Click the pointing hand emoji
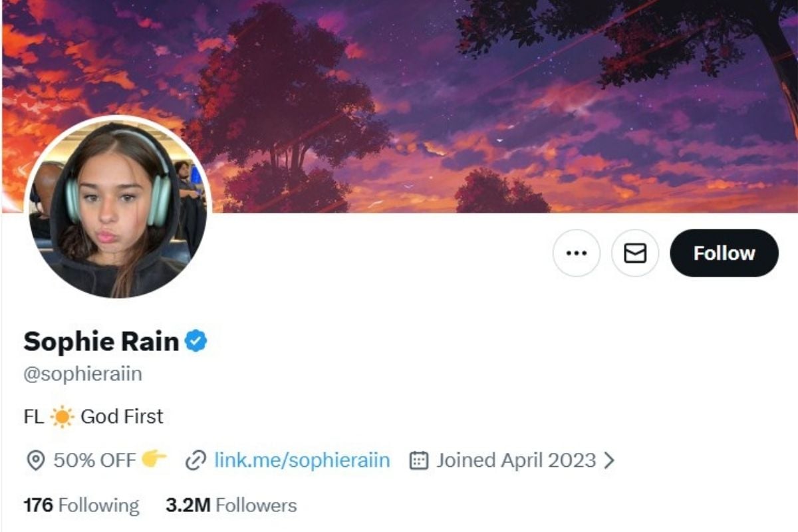 (x=154, y=459)
